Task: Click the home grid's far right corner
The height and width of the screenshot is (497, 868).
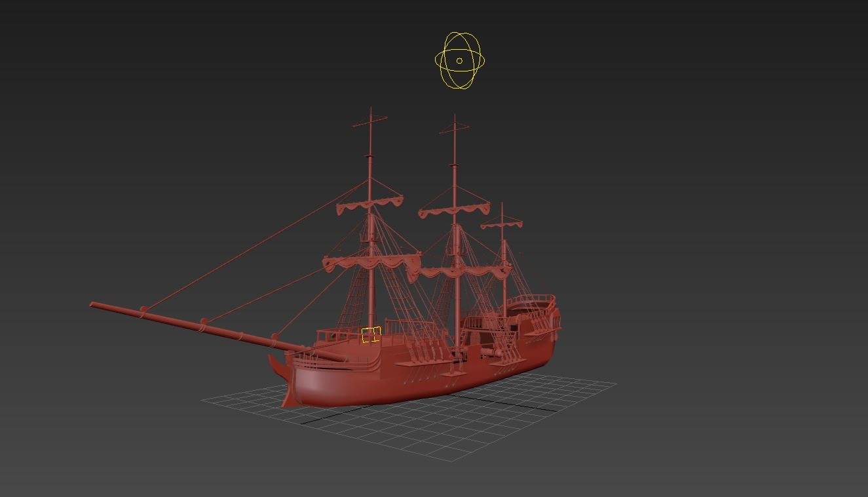Action: (615, 384)
